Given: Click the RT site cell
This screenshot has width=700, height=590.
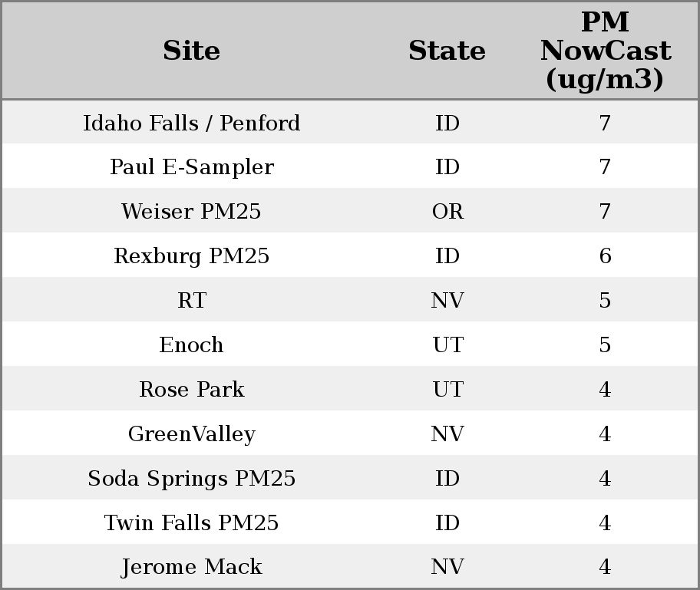Looking at the screenshot, I should (191, 301).
